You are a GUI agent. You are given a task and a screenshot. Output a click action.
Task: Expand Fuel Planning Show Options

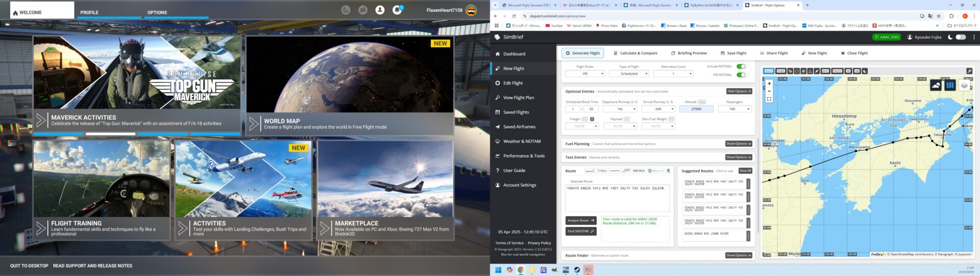pyautogui.click(x=739, y=144)
